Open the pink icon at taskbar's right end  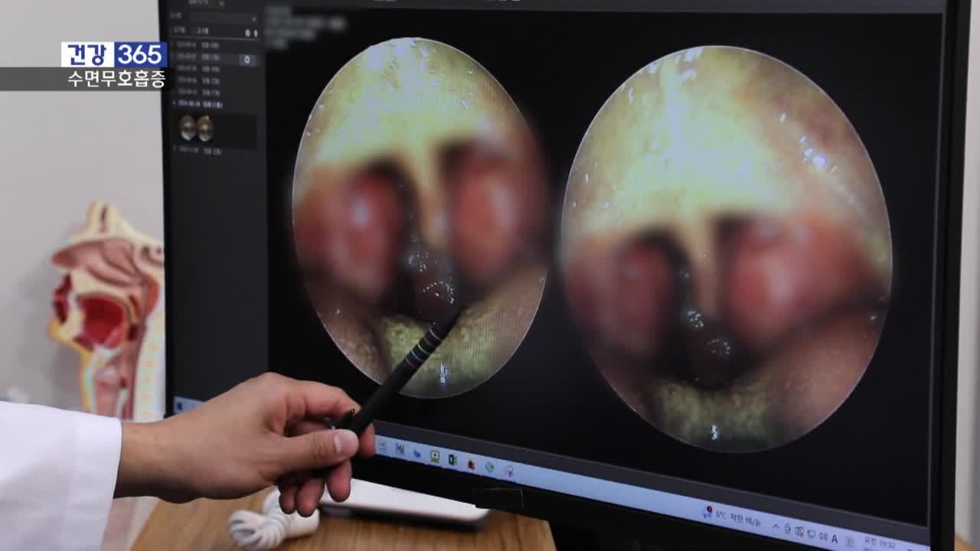[x=508, y=471]
